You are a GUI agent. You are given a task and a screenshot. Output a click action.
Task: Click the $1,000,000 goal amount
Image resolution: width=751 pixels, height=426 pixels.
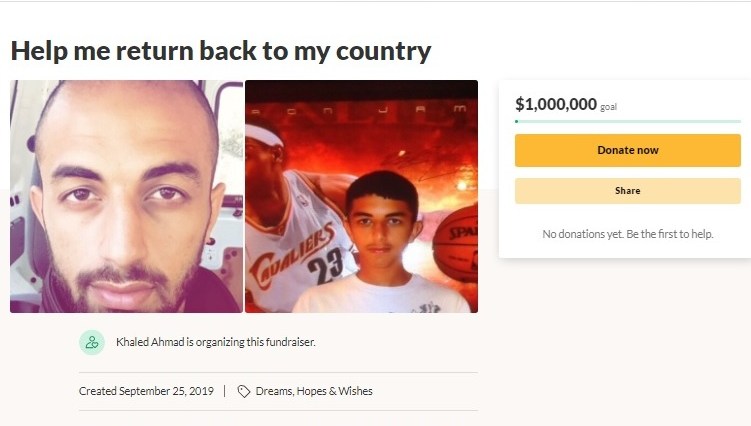(556, 104)
